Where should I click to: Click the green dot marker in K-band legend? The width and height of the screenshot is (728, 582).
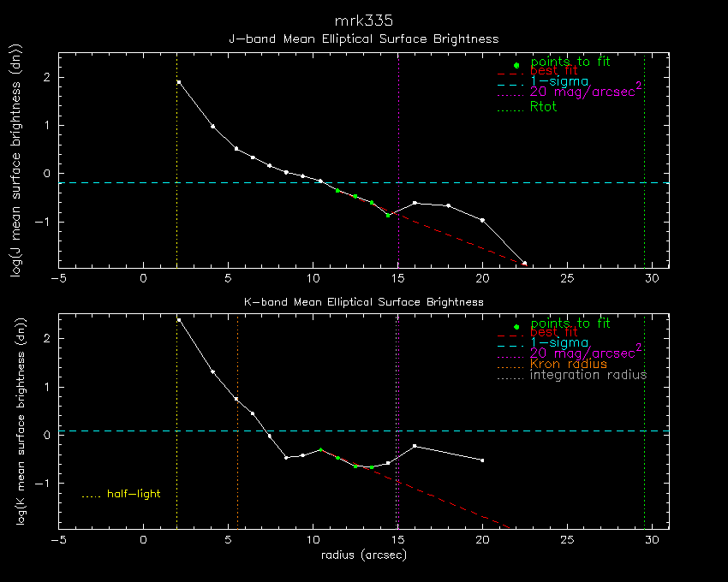(x=516, y=327)
